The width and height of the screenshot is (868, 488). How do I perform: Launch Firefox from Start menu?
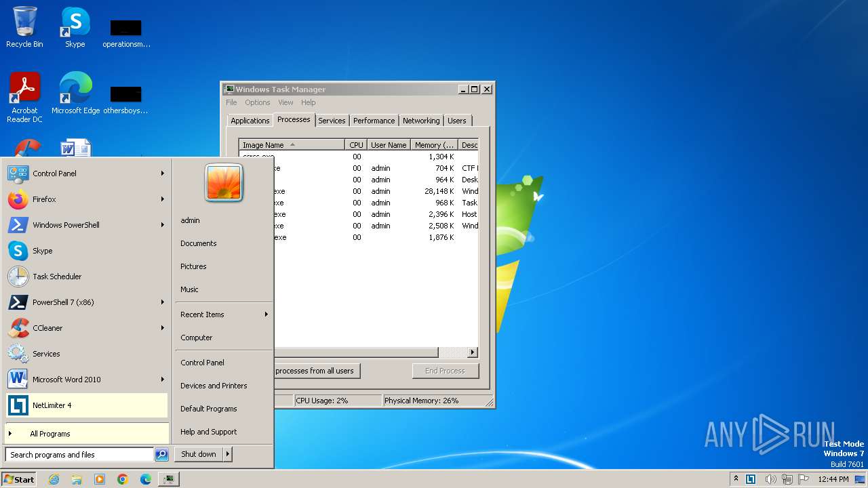[x=87, y=199]
